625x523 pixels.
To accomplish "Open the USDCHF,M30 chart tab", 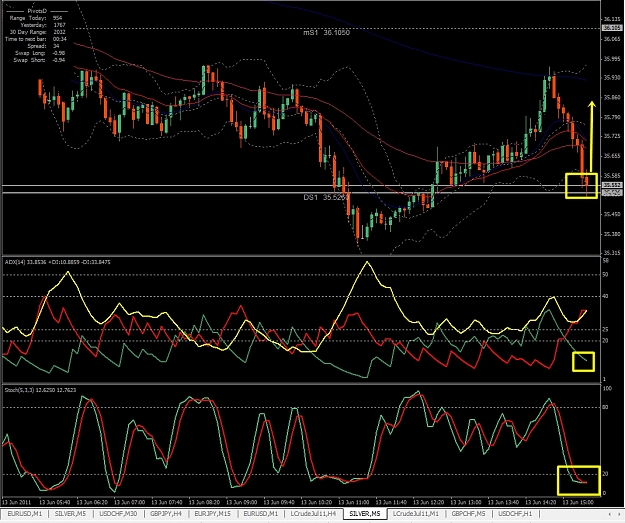I will click(118, 514).
